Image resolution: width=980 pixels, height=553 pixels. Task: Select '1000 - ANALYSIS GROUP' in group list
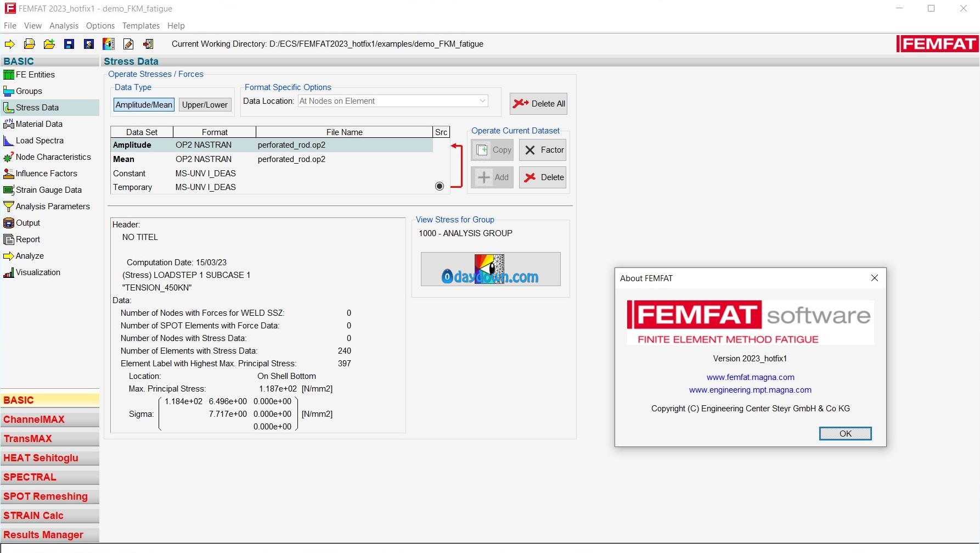(466, 233)
